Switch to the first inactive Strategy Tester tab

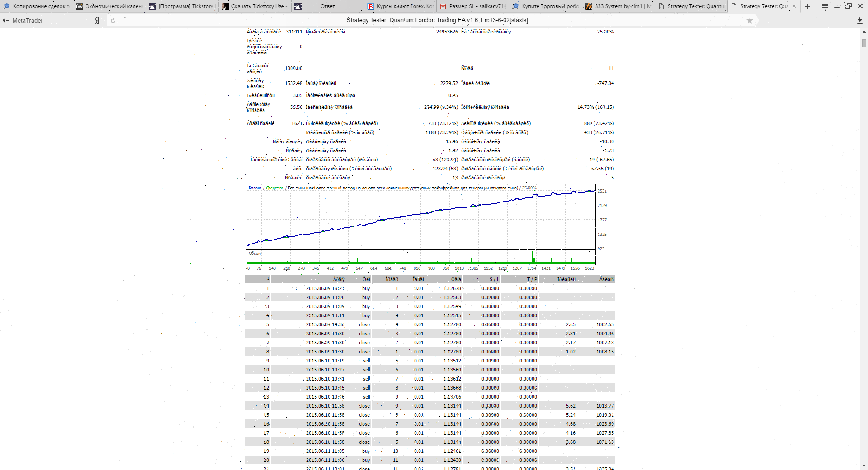pos(692,6)
